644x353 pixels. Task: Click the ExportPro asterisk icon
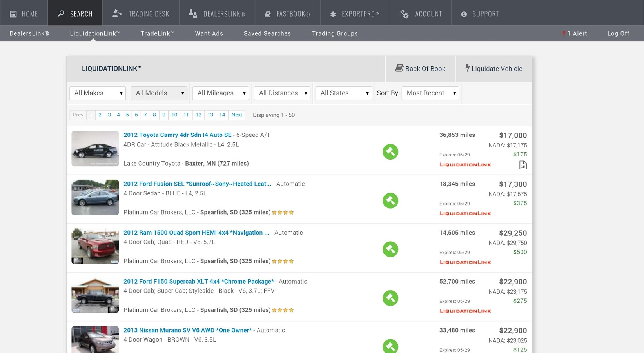[333, 14]
